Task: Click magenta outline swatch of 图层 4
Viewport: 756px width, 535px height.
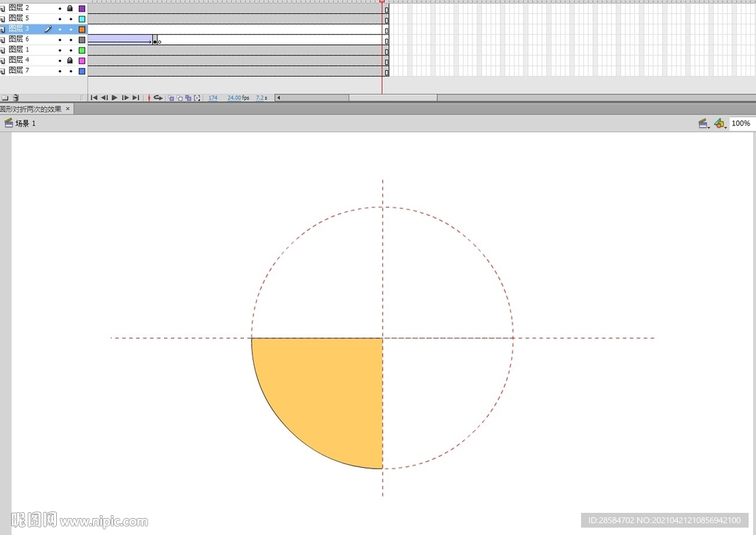Action: coord(82,61)
